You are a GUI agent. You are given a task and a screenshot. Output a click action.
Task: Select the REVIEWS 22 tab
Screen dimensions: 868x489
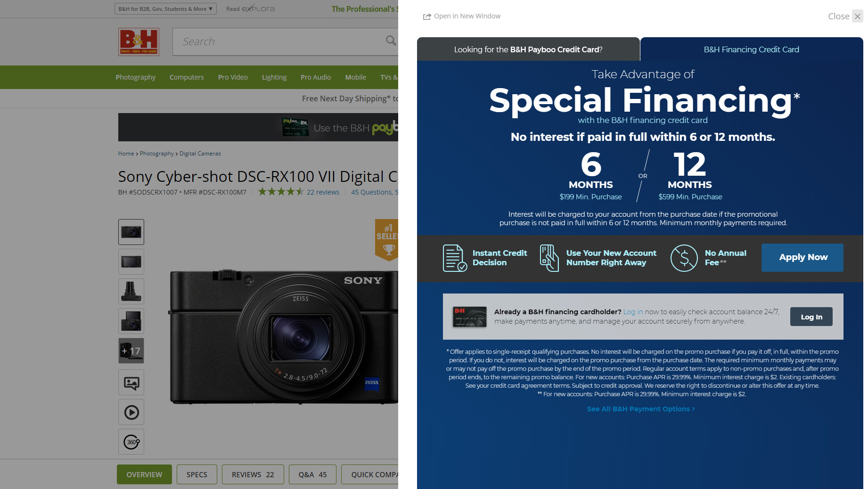pyautogui.click(x=253, y=474)
